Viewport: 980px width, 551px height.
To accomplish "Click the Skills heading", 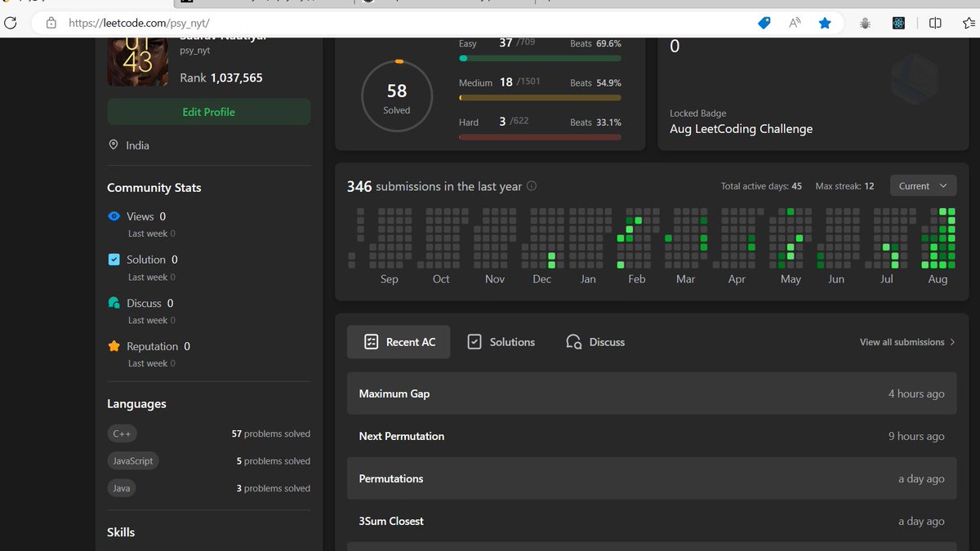I will pyautogui.click(x=121, y=532).
